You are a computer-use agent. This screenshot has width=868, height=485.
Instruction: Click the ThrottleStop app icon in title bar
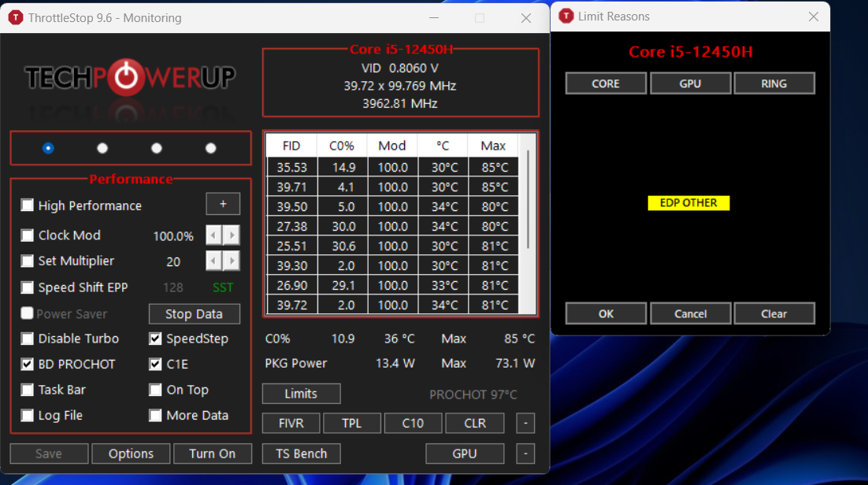(16, 18)
